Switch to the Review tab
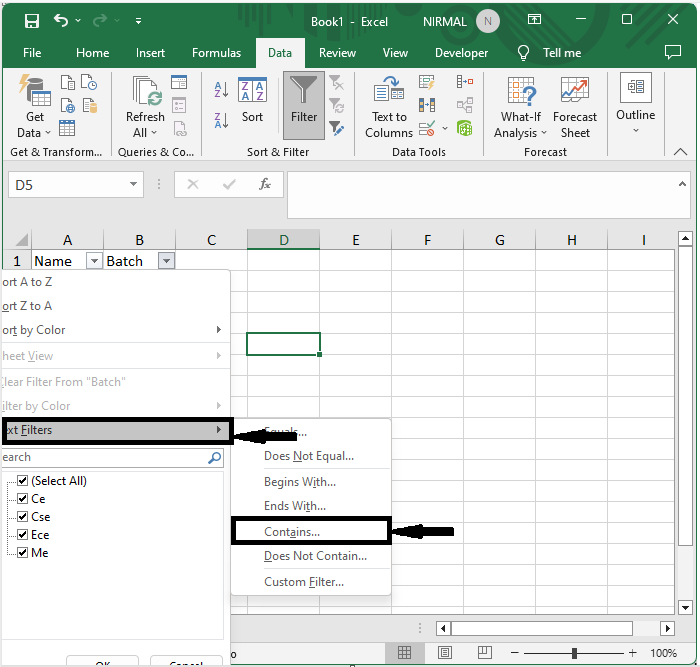Viewport: 700px width, 667px height. tap(337, 53)
